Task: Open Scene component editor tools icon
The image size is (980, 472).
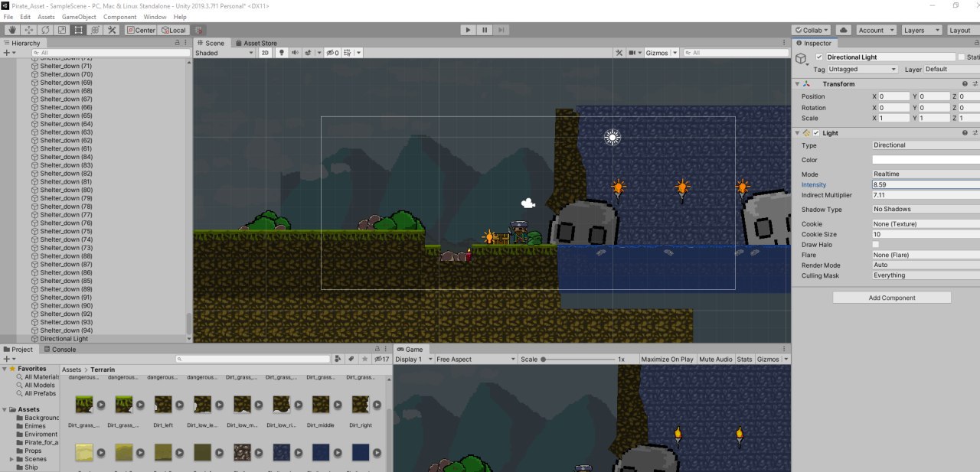Action: [x=619, y=53]
